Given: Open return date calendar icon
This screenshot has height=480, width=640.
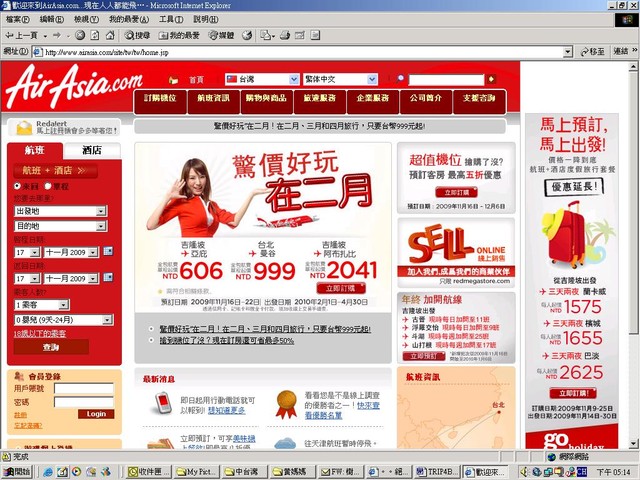Looking at the screenshot, I should tap(108, 278).
